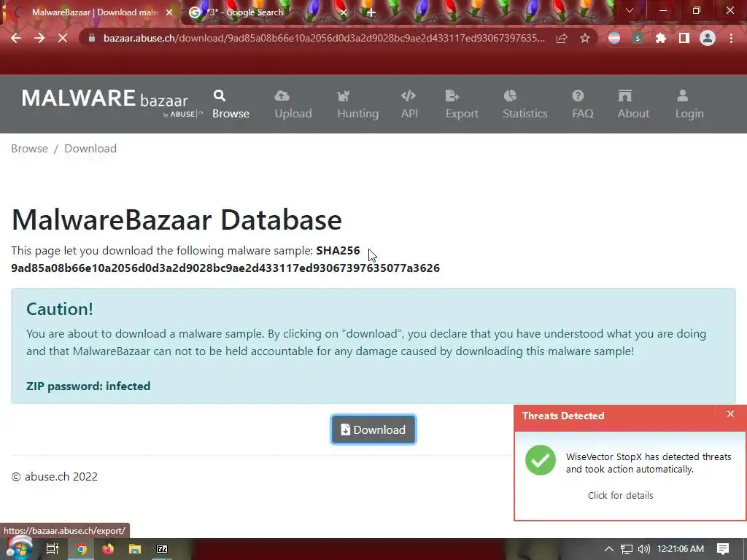Screen dimensions: 747x560
Task: Bookmark this page with the star icon
Action: coord(585,38)
